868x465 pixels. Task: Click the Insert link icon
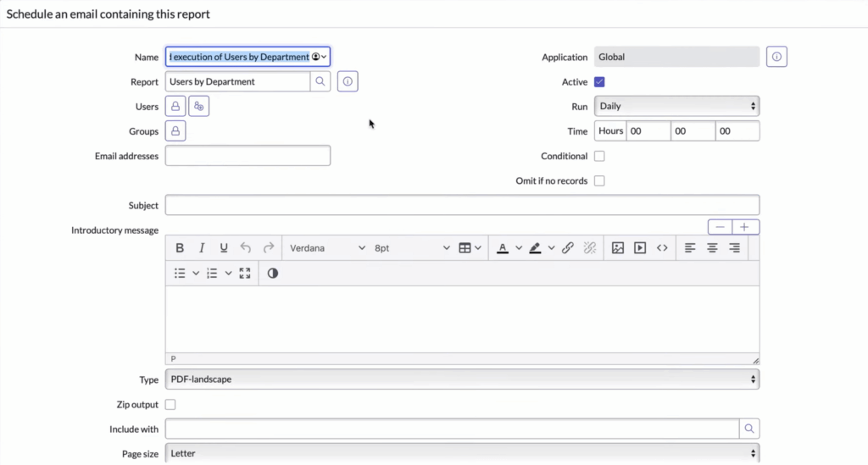(x=568, y=248)
